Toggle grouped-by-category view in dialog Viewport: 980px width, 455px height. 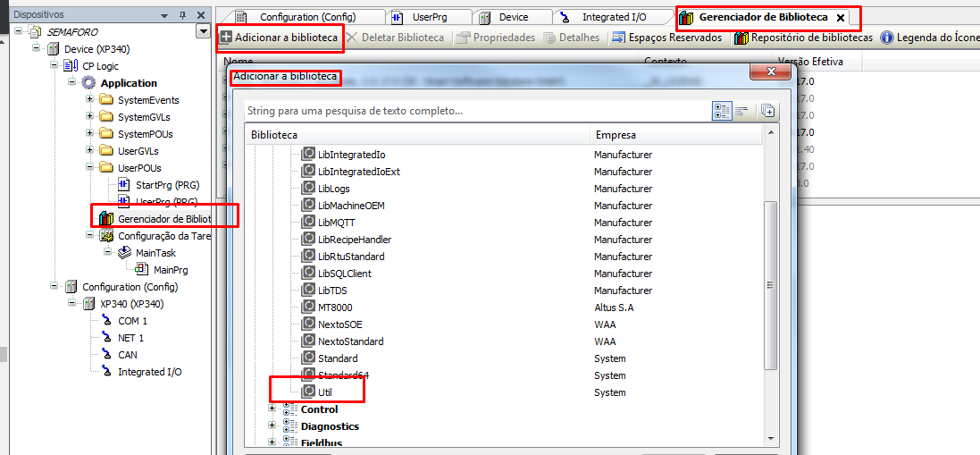click(x=722, y=111)
